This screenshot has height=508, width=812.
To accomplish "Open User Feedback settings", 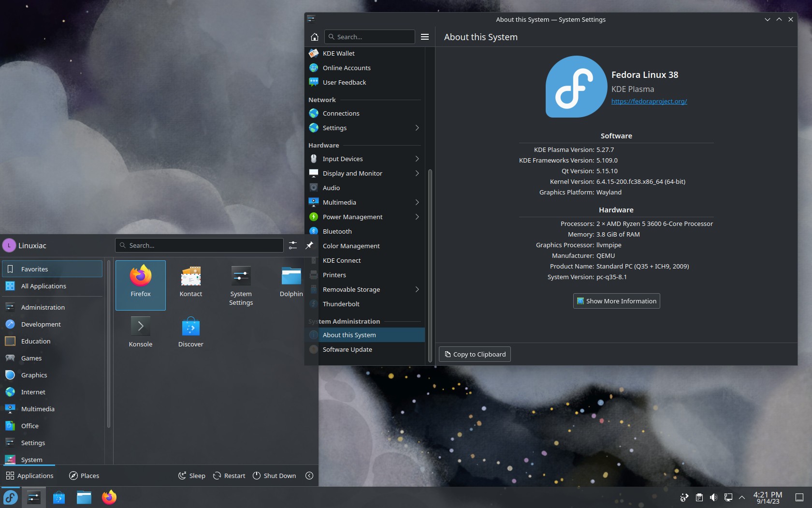I will [x=344, y=82].
